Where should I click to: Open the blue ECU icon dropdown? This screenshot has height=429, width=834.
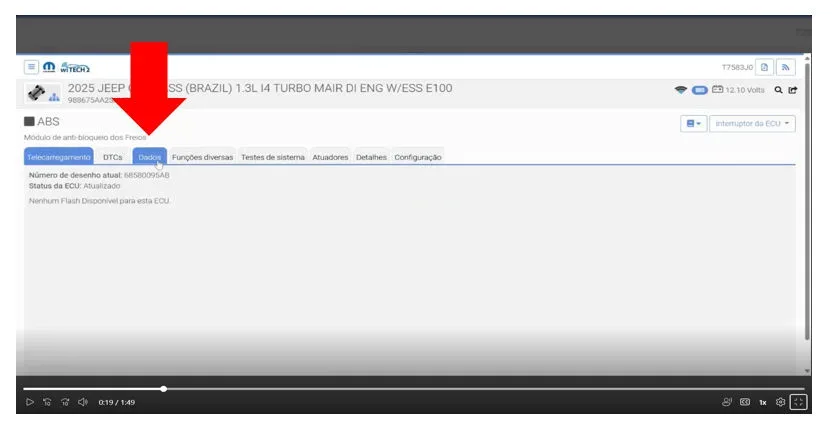coord(694,123)
